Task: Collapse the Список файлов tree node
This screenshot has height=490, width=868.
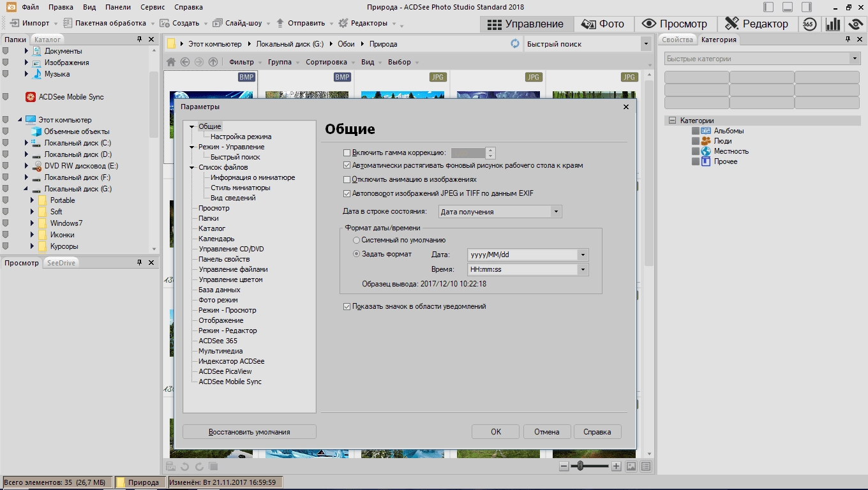Action: (192, 167)
